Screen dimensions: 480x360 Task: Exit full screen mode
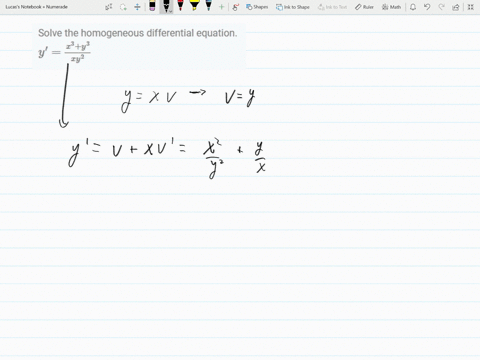[x=471, y=7]
